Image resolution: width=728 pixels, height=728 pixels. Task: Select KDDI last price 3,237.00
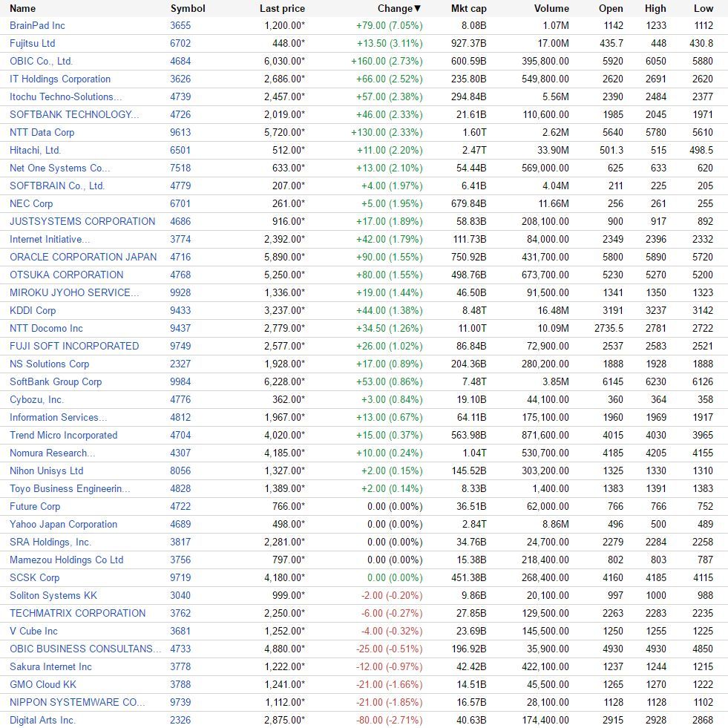pyautogui.click(x=285, y=310)
